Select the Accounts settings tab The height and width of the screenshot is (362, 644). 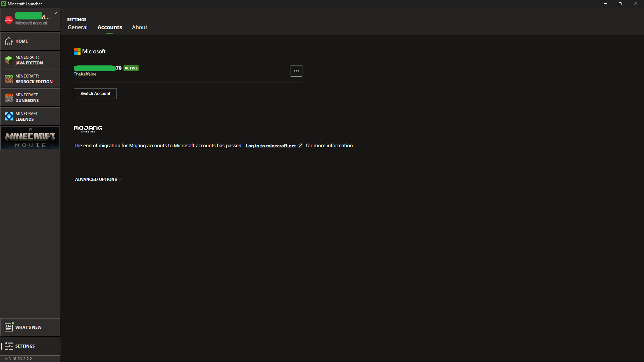tap(110, 27)
